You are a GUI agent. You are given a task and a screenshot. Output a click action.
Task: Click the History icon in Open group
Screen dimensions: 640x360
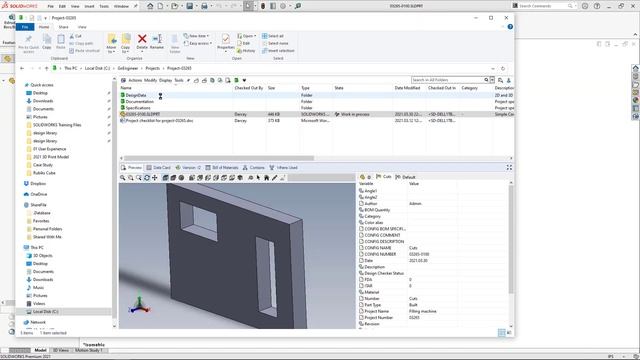(x=240, y=51)
